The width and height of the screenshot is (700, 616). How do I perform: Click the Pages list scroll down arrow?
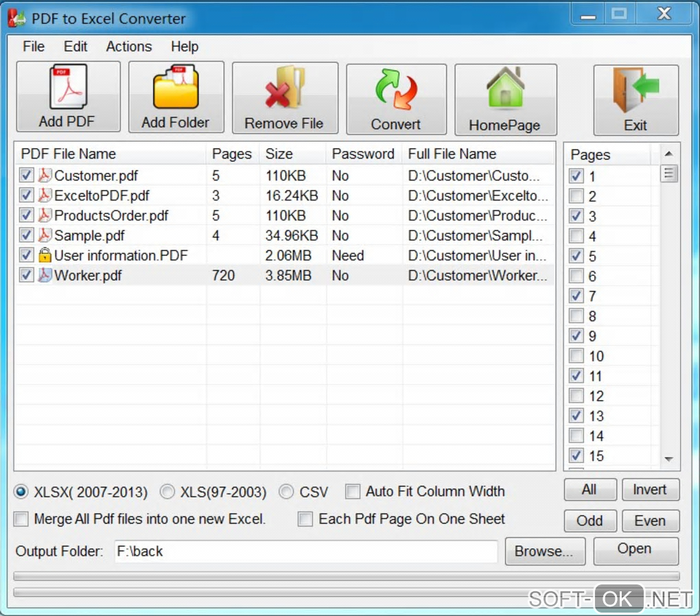pyautogui.click(x=668, y=460)
